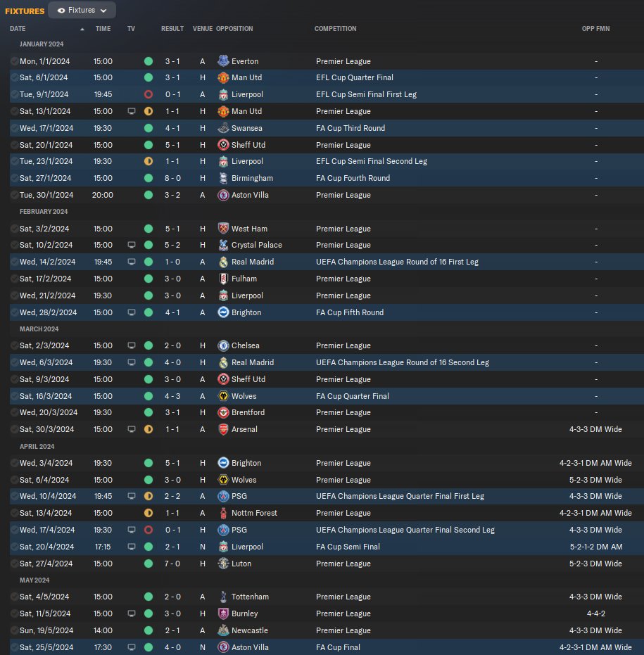Image resolution: width=644 pixels, height=655 pixels.
Task: Open the 8 - 0 result against Birmingham
Action: coord(172,178)
